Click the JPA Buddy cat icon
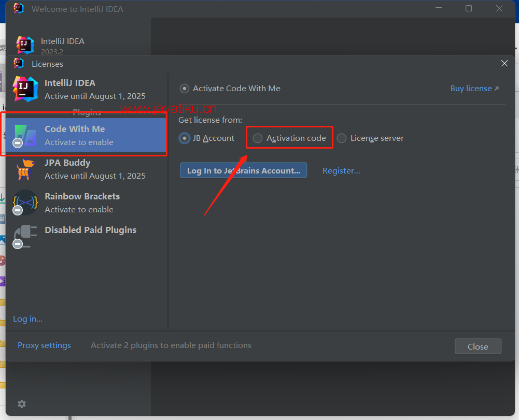 [25, 169]
